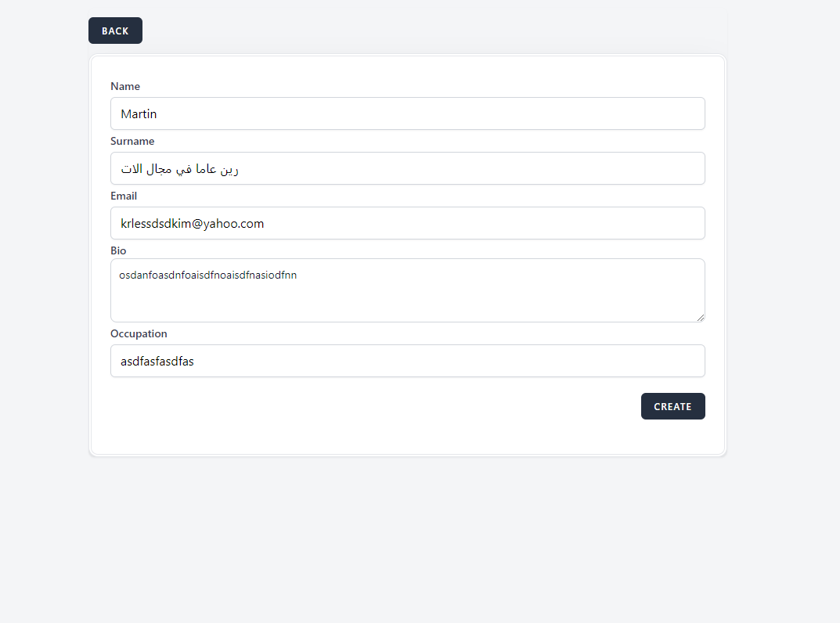
Task: Click the Occupation field label
Action: point(139,333)
